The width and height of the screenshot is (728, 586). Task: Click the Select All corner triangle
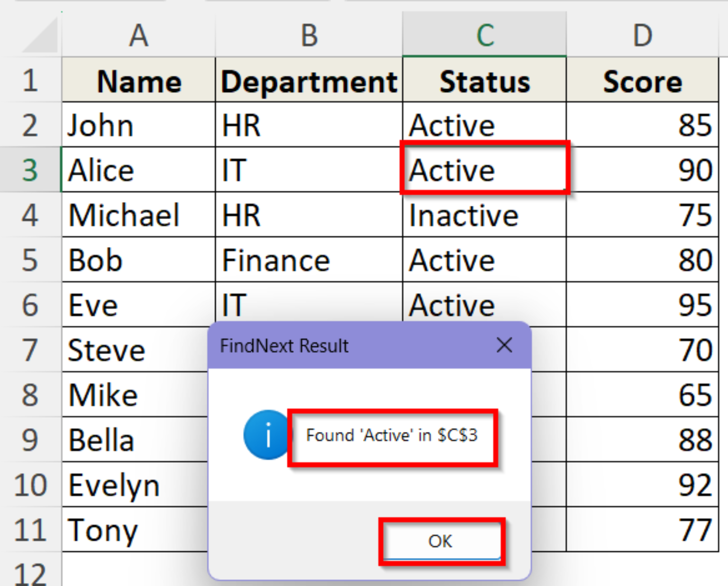point(40,35)
